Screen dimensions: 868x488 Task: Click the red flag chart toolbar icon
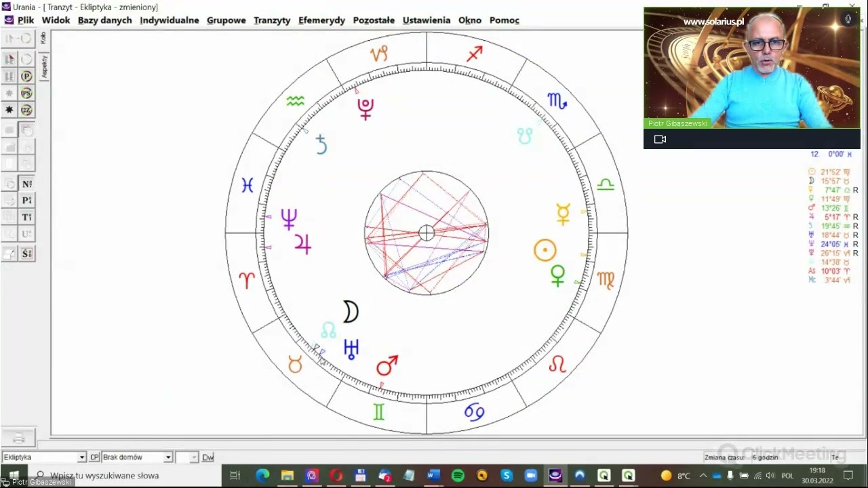pos(9,60)
